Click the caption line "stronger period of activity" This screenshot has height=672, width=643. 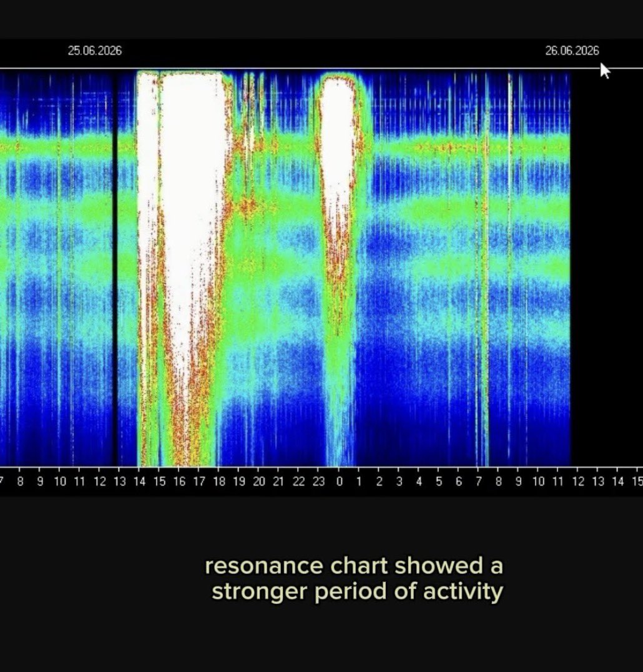coord(357,591)
